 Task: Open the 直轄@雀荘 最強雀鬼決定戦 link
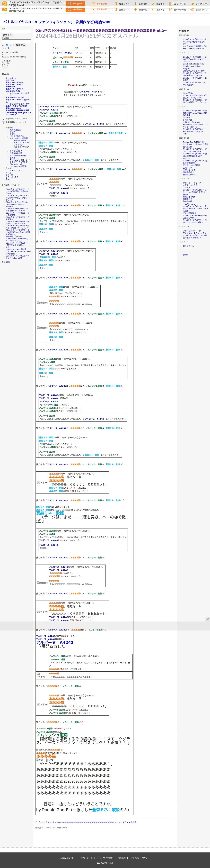(x=17, y=110)
